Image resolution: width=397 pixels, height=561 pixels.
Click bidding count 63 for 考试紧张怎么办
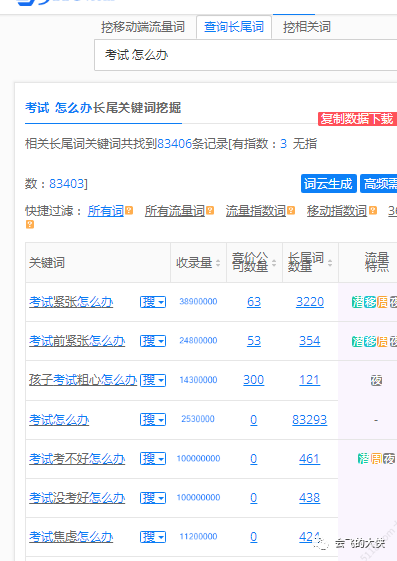(x=254, y=302)
